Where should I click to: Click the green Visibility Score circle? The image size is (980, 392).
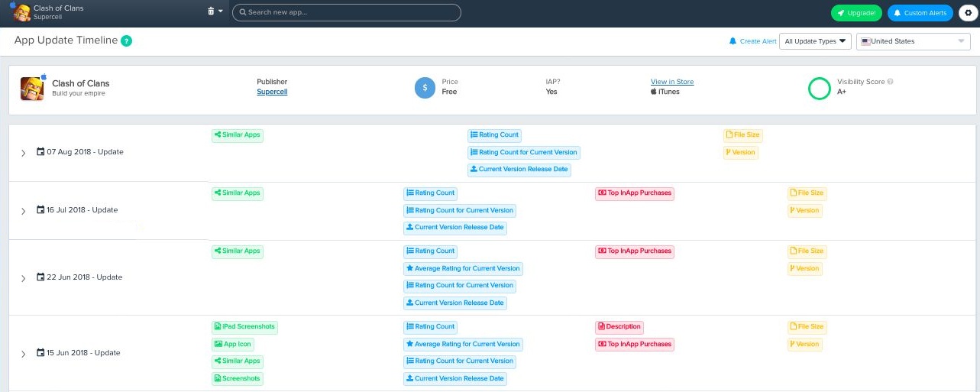point(819,89)
